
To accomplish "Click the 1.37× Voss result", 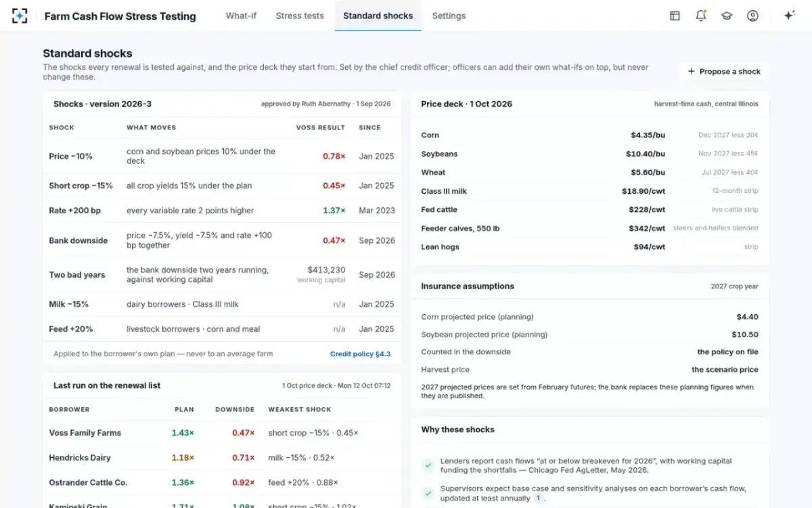I will coord(334,211).
